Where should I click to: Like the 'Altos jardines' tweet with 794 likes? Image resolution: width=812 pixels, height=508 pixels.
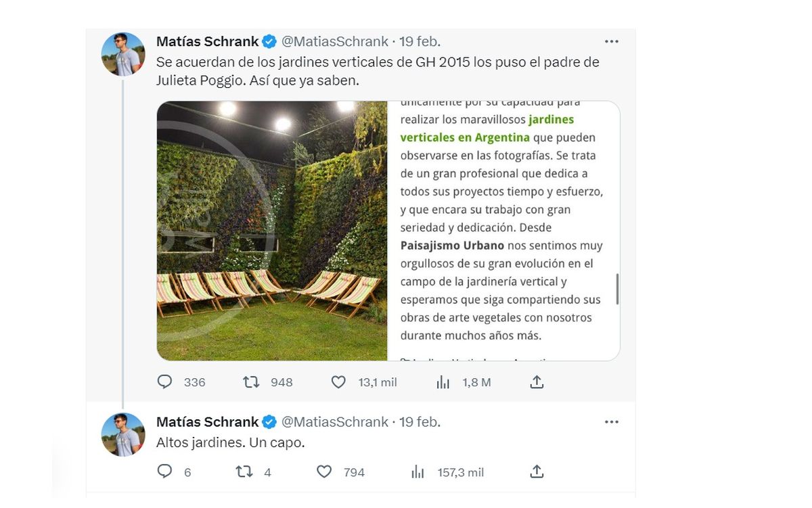click(325, 472)
